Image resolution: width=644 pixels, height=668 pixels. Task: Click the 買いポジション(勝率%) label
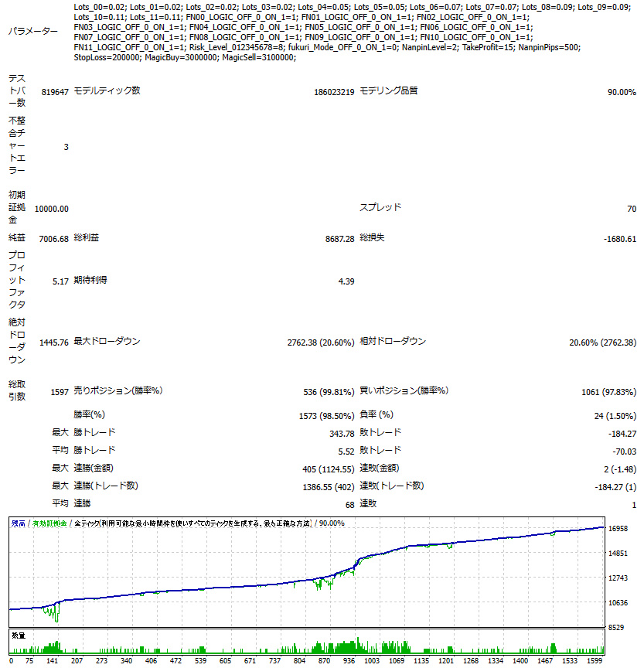coord(404,390)
